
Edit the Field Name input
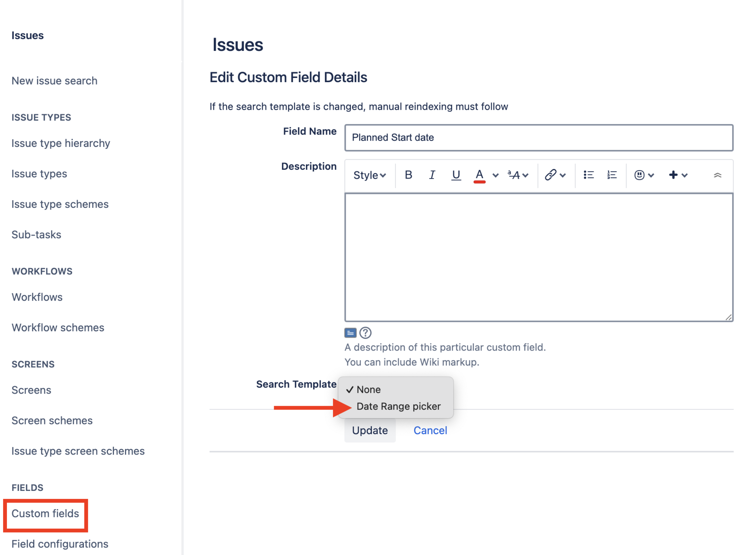click(538, 138)
